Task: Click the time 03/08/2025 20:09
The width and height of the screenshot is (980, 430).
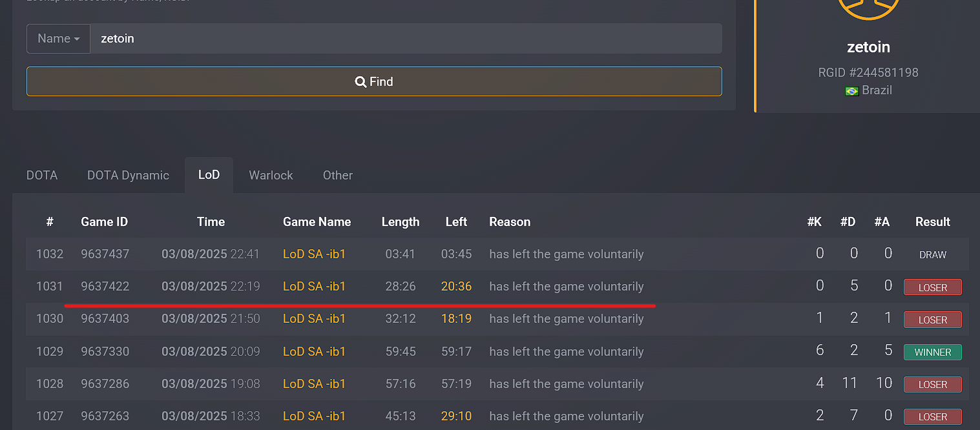Action: tap(211, 352)
